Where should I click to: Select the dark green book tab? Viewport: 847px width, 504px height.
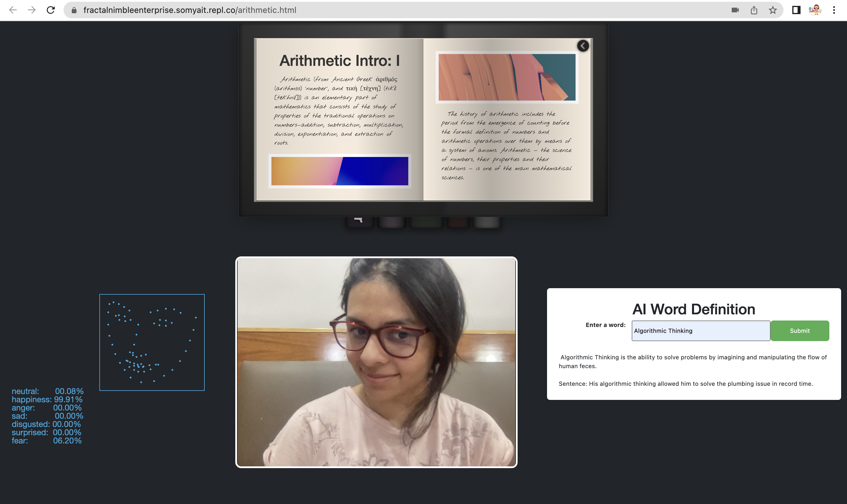click(x=426, y=222)
